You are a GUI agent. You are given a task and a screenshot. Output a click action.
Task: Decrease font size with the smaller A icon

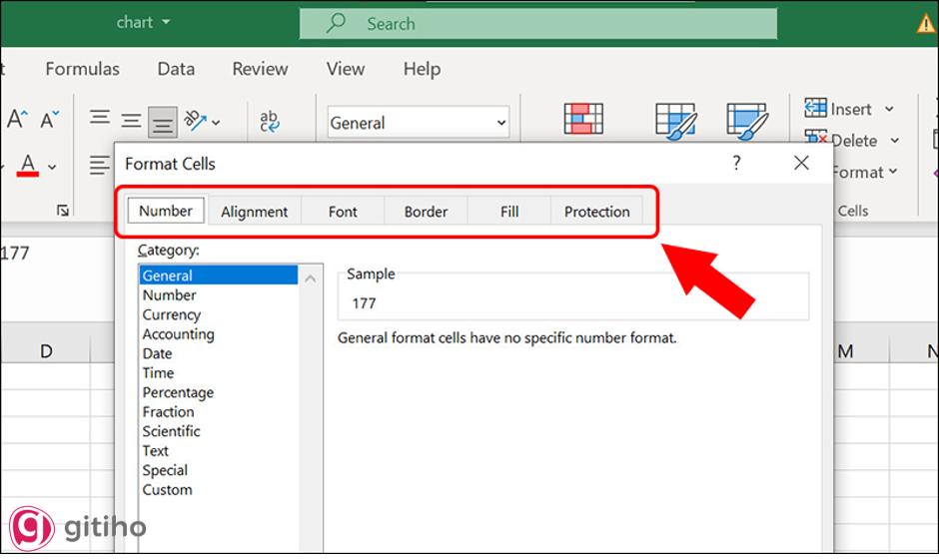pos(50,119)
